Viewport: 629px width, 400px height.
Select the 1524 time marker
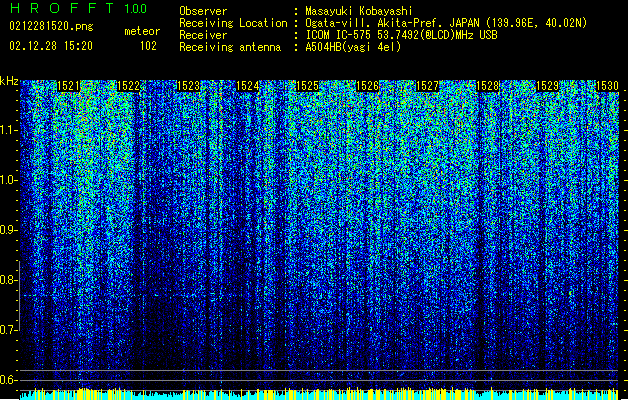[x=248, y=86]
